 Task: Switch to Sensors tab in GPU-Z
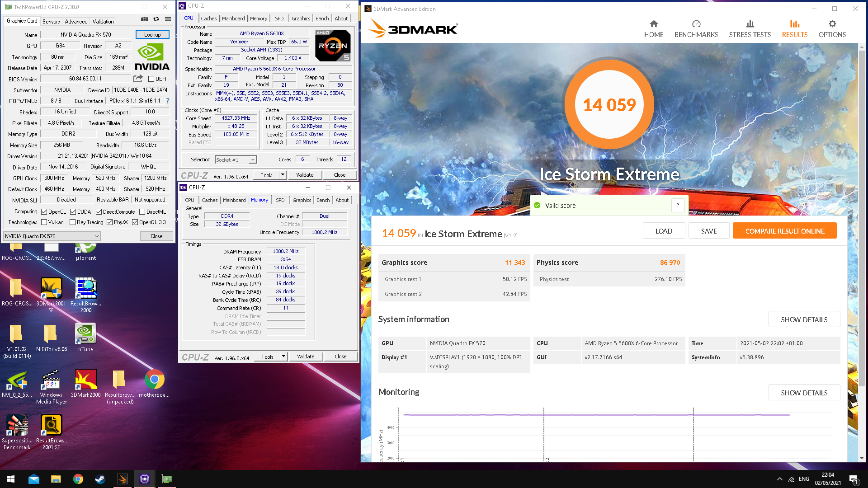tap(51, 22)
